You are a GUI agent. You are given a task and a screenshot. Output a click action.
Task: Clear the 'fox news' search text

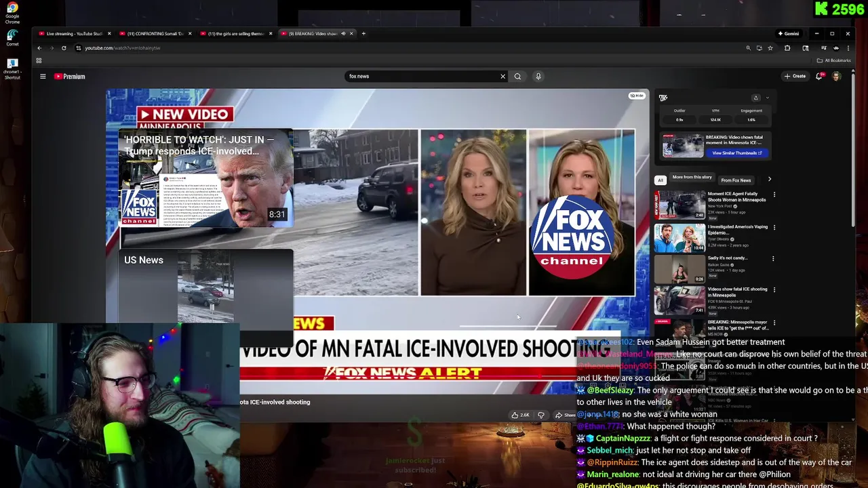(x=502, y=77)
